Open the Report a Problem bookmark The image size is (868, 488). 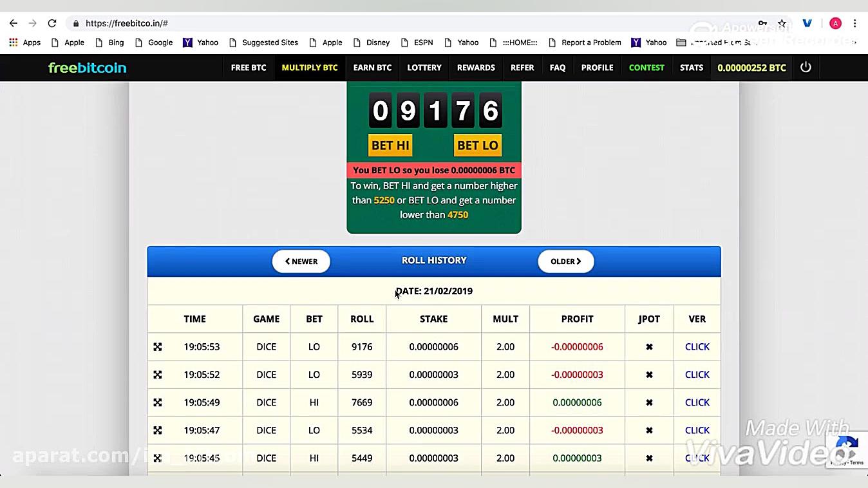(x=584, y=42)
